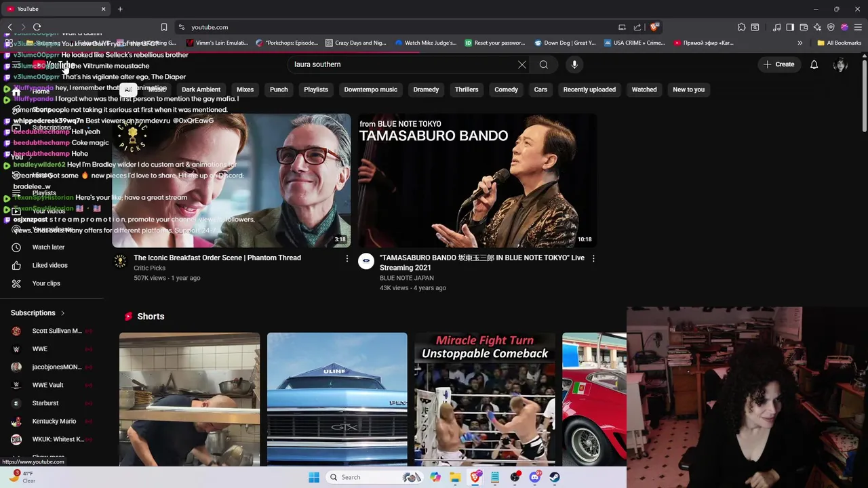Play the Phantom Thread video thumbnail
868x488 pixels.
pos(231,180)
